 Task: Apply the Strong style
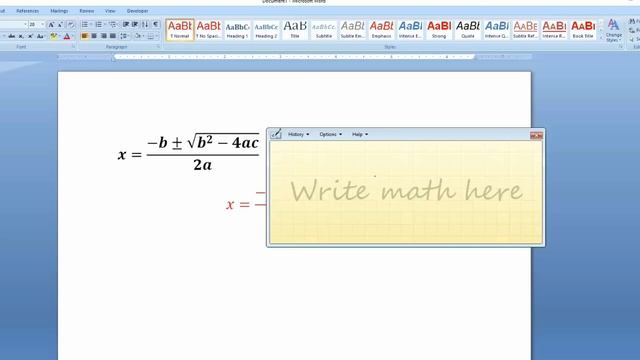click(x=439, y=30)
